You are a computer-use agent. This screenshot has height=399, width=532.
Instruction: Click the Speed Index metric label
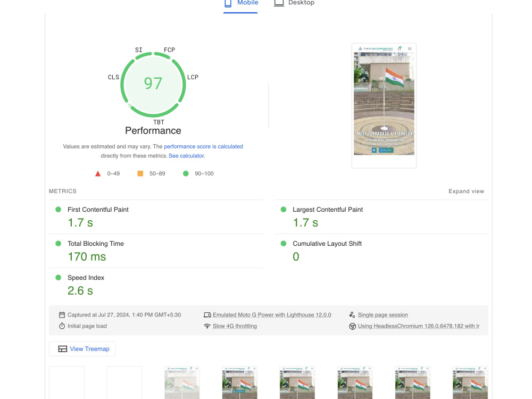pyautogui.click(x=86, y=278)
